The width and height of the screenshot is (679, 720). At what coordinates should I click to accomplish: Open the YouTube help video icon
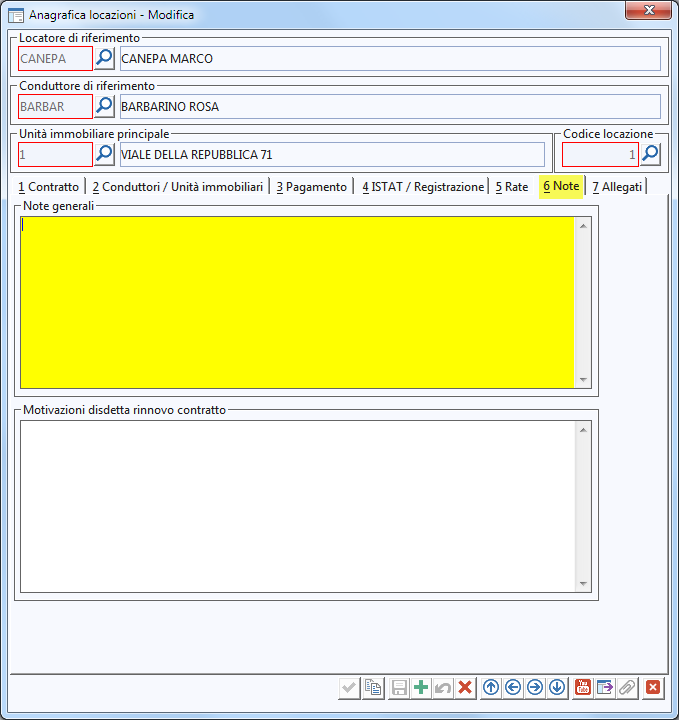click(x=583, y=687)
